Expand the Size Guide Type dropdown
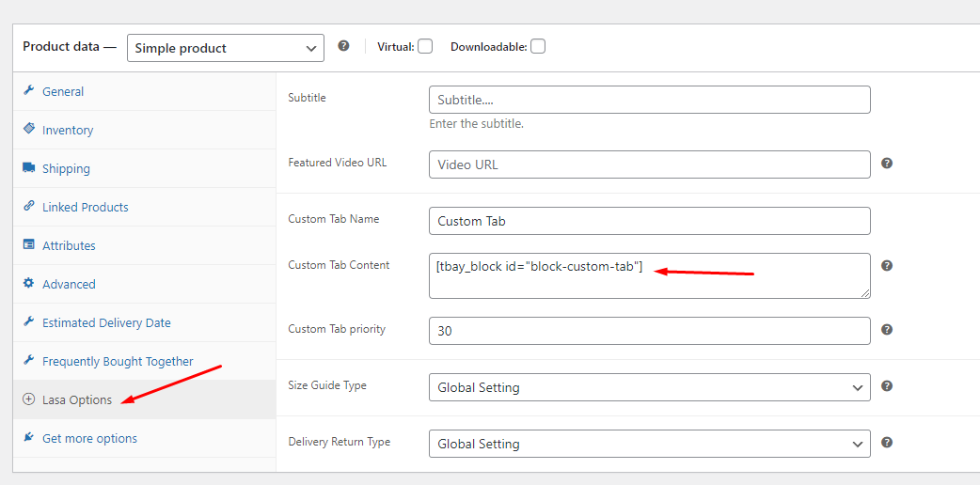 [x=649, y=387]
